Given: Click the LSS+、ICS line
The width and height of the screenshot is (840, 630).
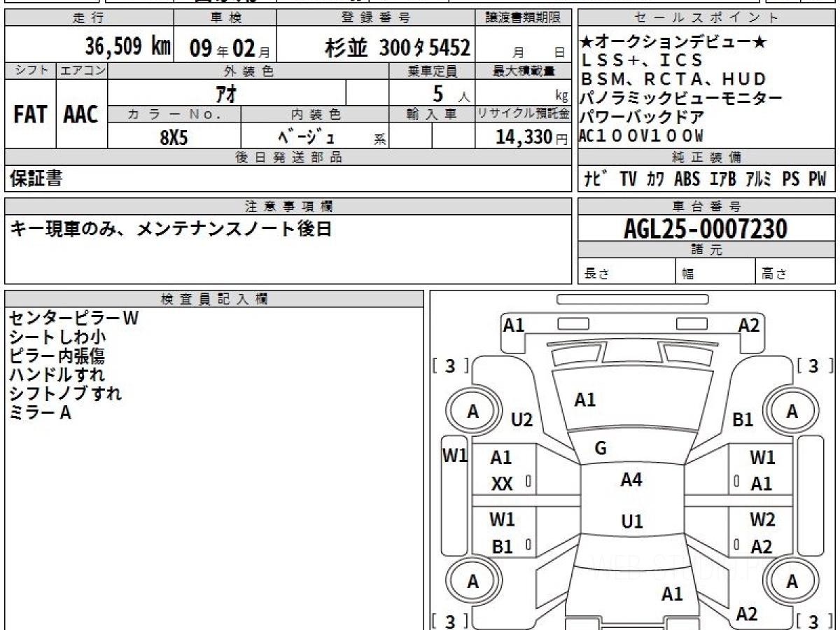Looking at the screenshot, I should (640, 60).
